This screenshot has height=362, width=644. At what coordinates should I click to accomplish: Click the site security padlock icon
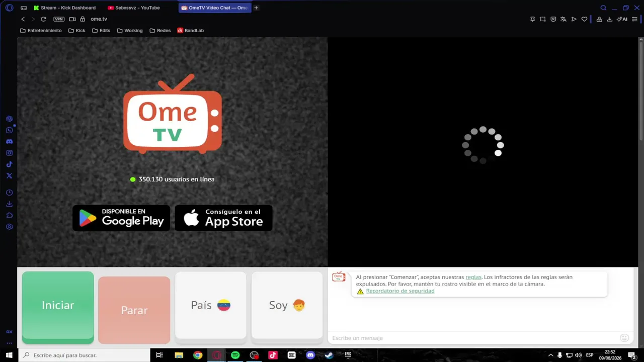83,19
